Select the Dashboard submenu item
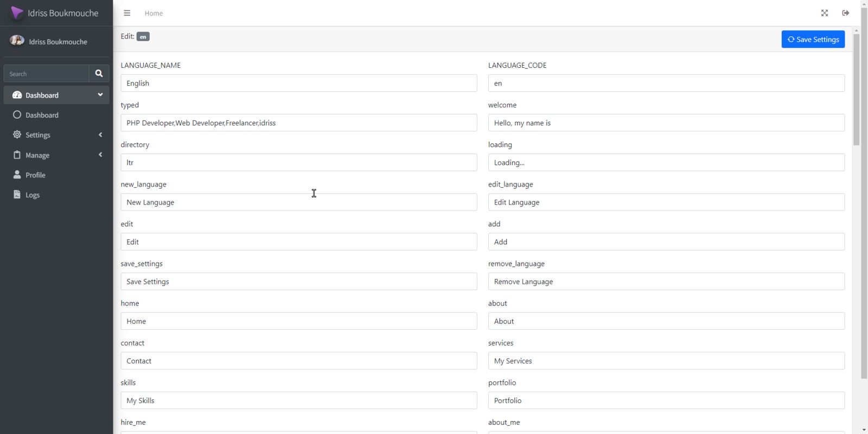The height and width of the screenshot is (434, 868). click(x=42, y=115)
